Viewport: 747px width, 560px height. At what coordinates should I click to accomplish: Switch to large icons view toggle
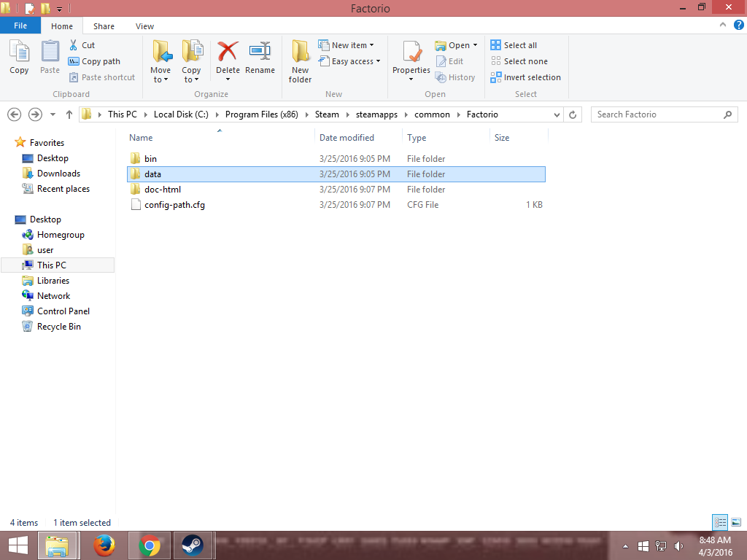tap(736, 522)
